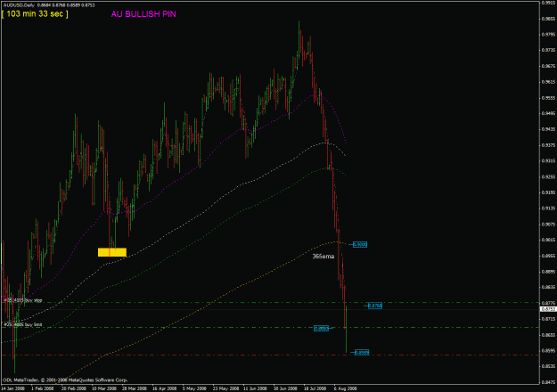The height and width of the screenshot is (392, 557).
Task: Select the AU BULLISH PIN text label
Action: click(x=143, y=14)
